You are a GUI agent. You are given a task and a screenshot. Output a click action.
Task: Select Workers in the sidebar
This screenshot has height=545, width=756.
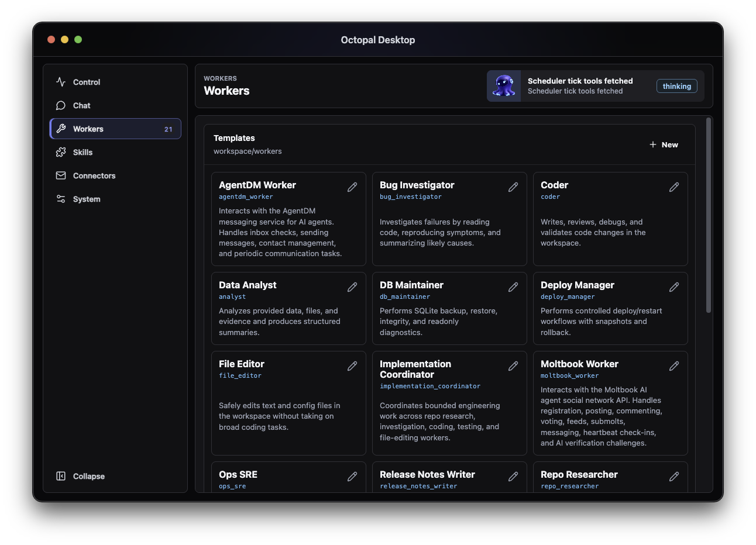(x=115, y=129)
